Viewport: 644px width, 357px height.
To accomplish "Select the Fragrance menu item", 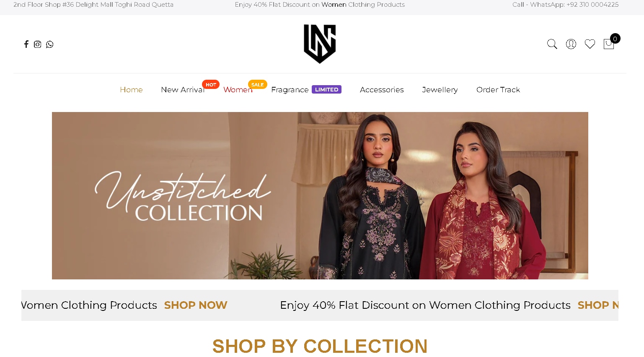I will pyautogui.click(x=290, y=90).
